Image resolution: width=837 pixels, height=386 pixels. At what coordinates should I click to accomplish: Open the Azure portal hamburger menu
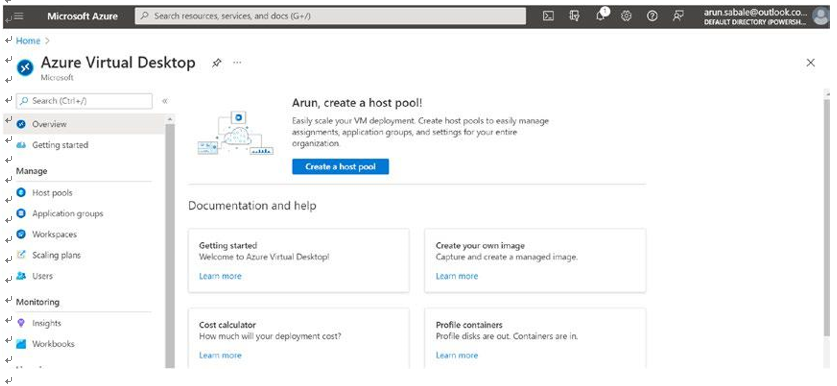[x=19, y=16]
